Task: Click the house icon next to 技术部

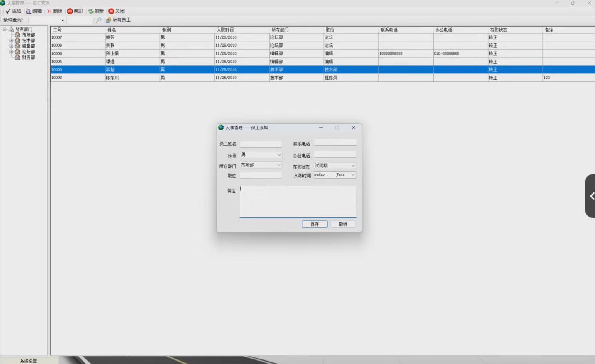Action: [17, 41]
